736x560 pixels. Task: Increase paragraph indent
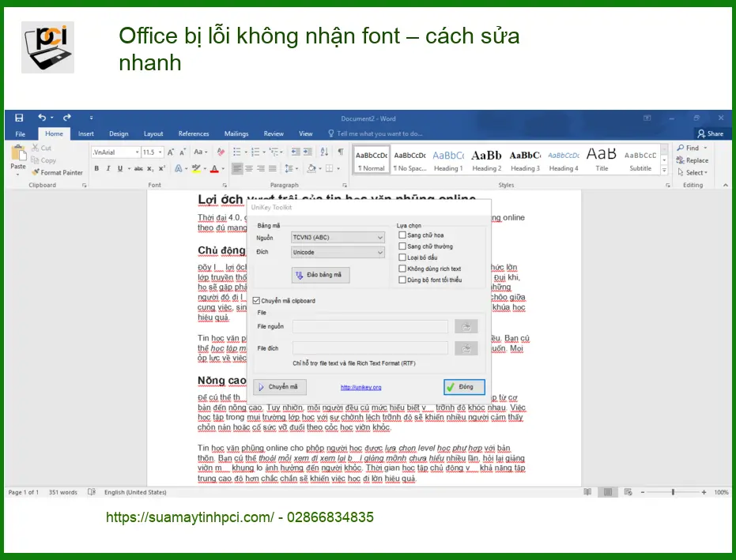tap(308, 152)
